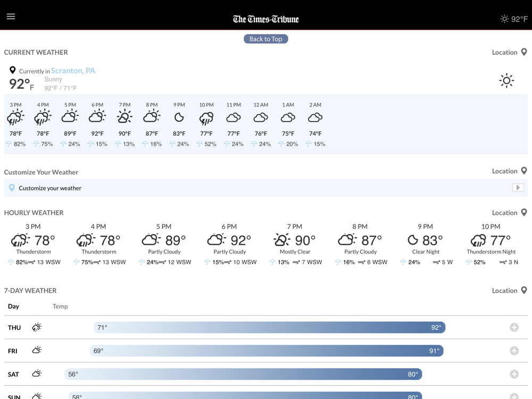Click the 3 PM hourly thunderstorm icon
Image resolution: width=532 pixels, height=399 pixels.
pyautogui.click(x=20, y=240)
